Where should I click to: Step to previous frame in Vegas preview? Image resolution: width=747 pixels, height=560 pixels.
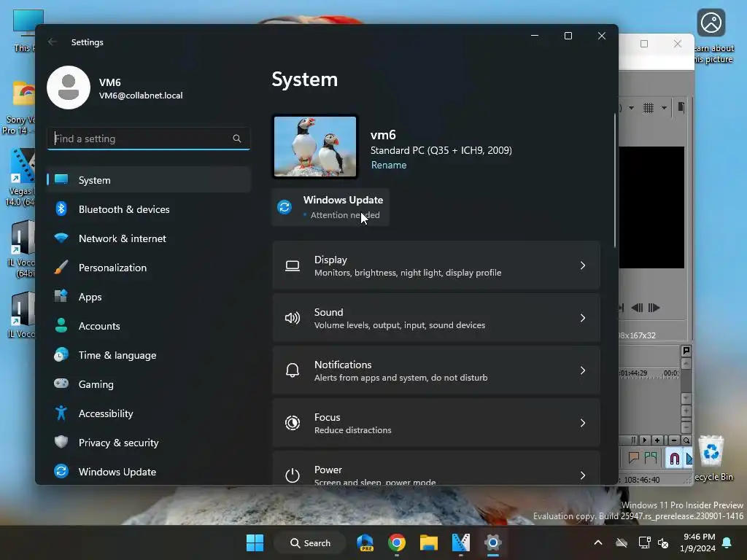tap(637, 308)
